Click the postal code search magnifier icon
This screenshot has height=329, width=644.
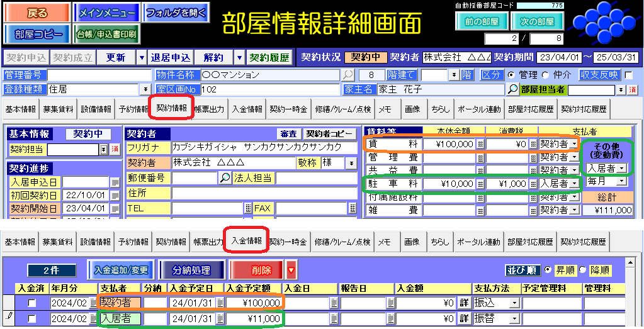tap(225, 178)
